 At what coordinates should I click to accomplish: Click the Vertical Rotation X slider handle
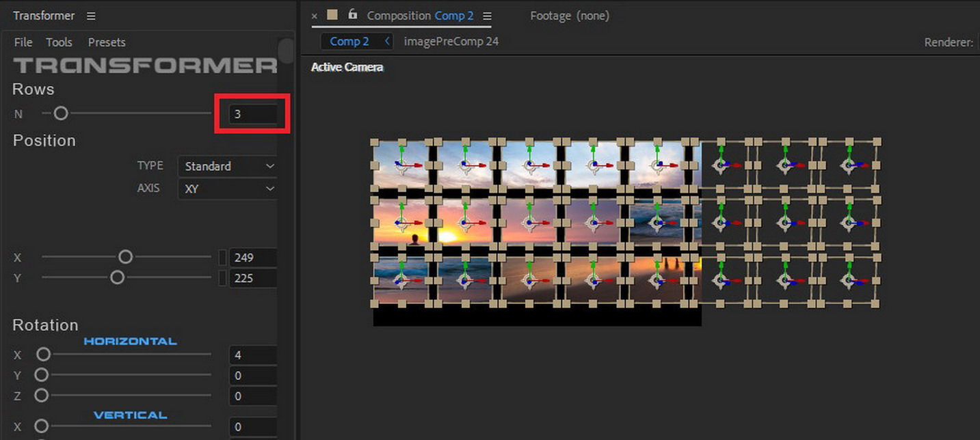tap(41, 426)
